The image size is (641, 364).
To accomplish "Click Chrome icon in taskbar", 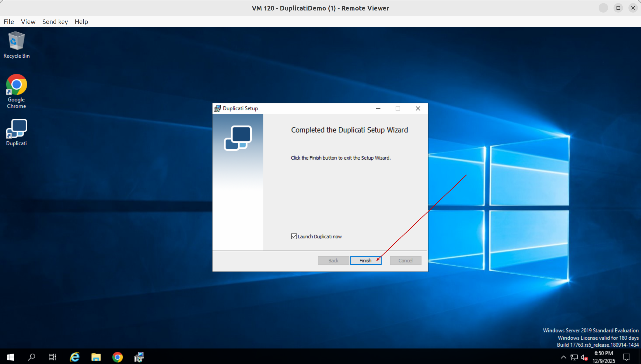I will point(117,357).
